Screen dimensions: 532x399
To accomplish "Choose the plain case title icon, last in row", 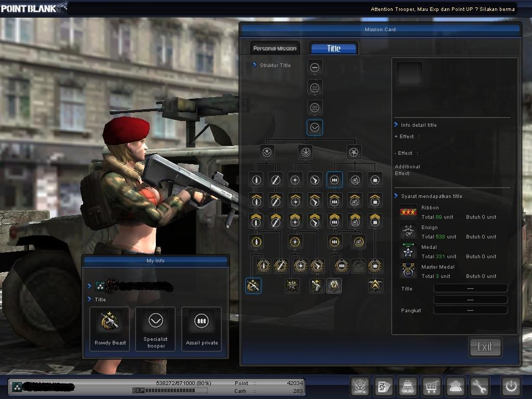I will (375, 180).
